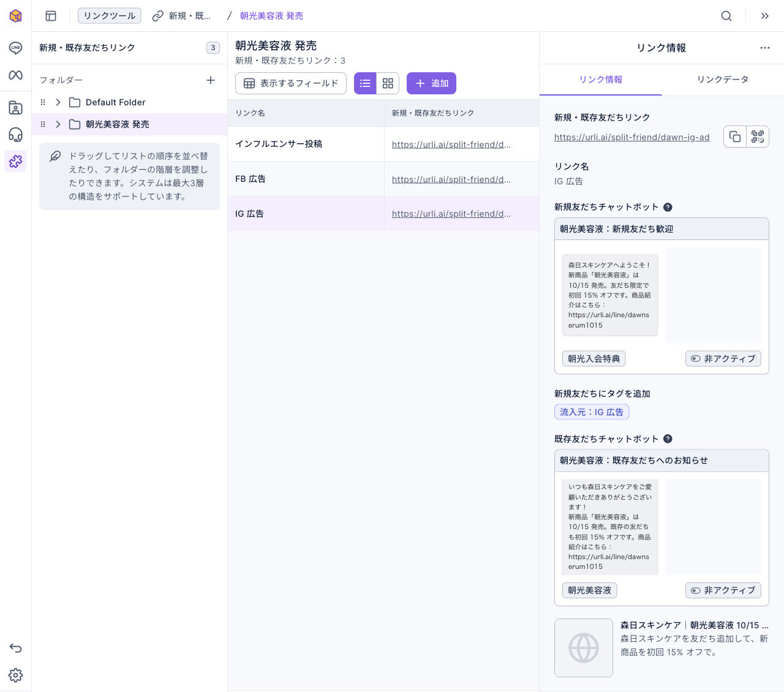Click help icon beside 新規友だちチャットボット
The image size is (784, 692).
(x=668, y=207)
